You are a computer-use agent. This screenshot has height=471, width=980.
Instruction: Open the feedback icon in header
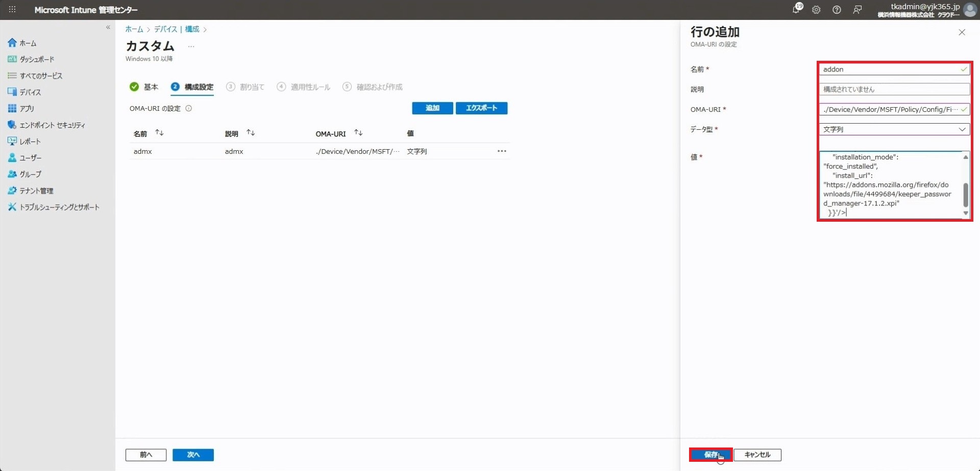click(857, 10)
